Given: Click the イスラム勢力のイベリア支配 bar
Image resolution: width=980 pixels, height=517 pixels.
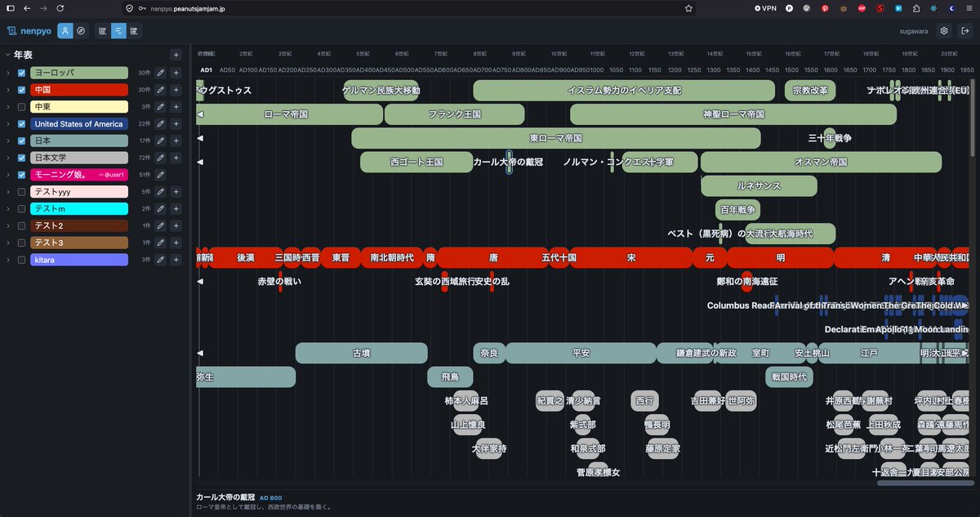Looking at the screenshot, I should (x=623, y=90).
